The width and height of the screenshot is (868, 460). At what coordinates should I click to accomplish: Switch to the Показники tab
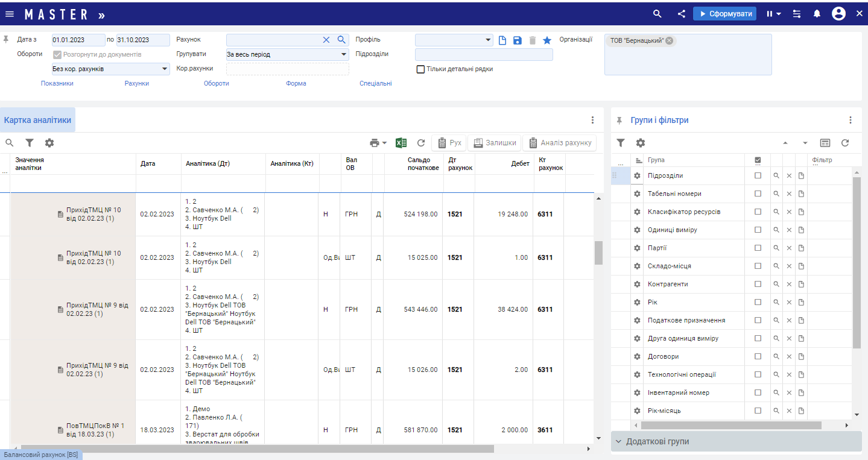pos(57,83)
